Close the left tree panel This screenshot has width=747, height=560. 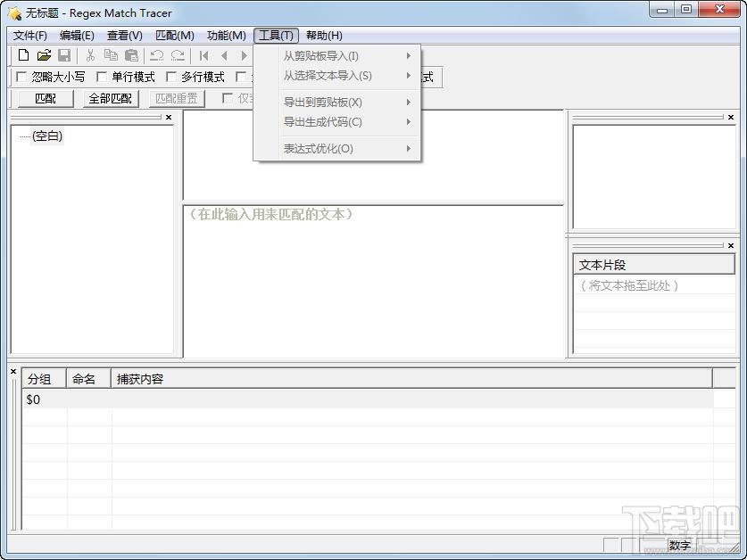click(x=169, y=117)
